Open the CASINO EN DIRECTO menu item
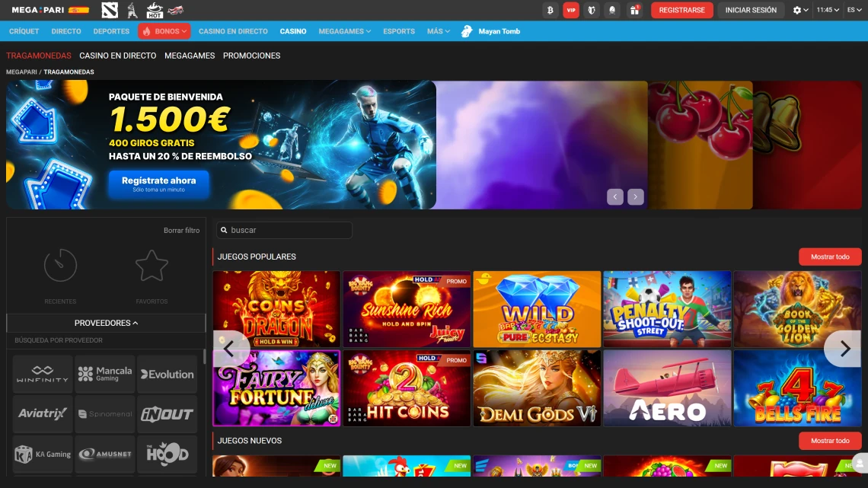This screenshot has height=488, width=868. 233,31
